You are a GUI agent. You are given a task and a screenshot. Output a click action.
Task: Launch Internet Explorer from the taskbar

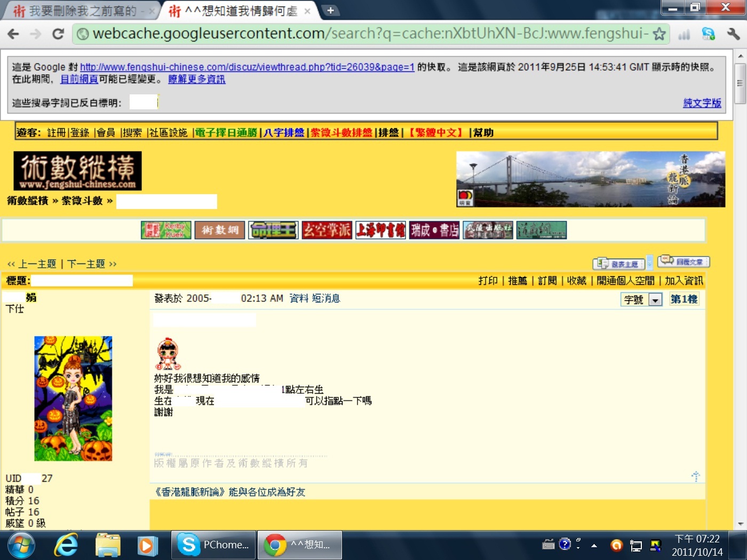(66, 545)
